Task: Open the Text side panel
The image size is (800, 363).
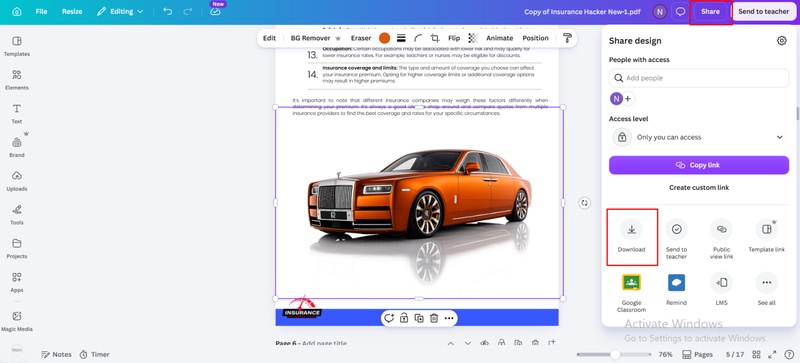Action: point(17,113)
